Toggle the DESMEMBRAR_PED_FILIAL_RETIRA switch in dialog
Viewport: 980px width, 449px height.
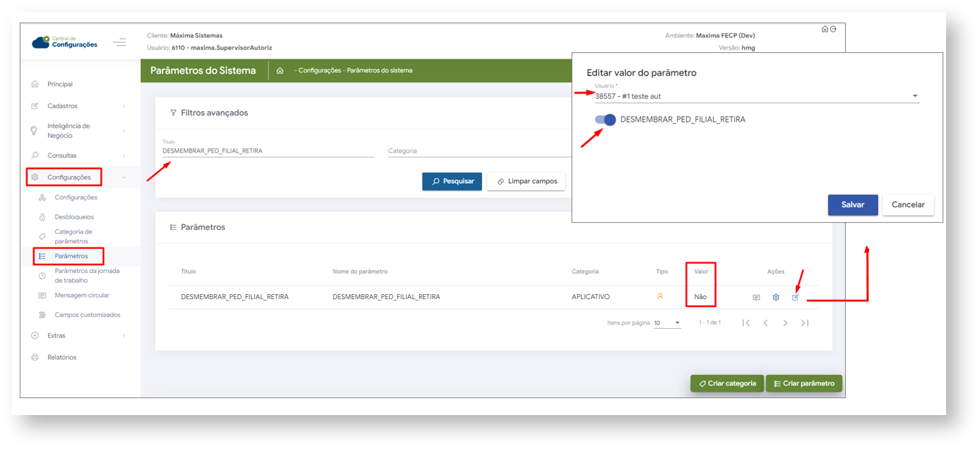[x=606, y=119]
